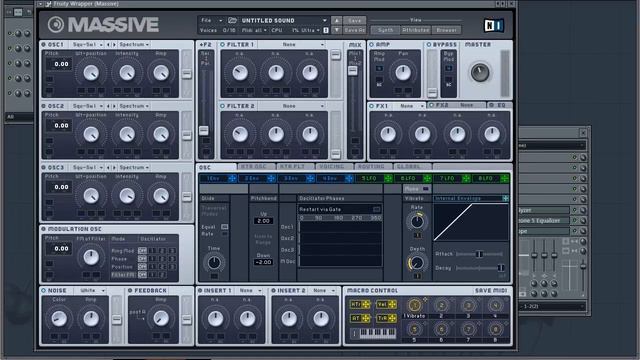Toggle OSC2 on/off
This screenshot has width=640, height=360.
[44, 106]
